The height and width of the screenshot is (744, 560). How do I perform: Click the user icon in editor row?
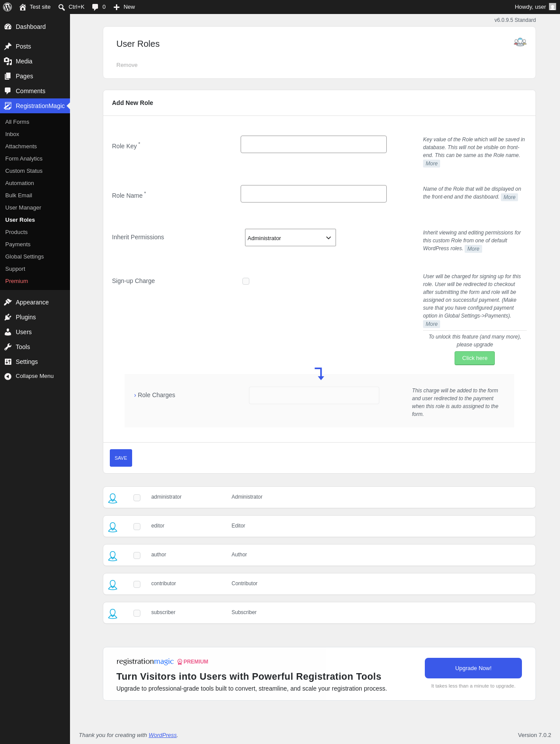pyautogui.click(x=113, y=527)
